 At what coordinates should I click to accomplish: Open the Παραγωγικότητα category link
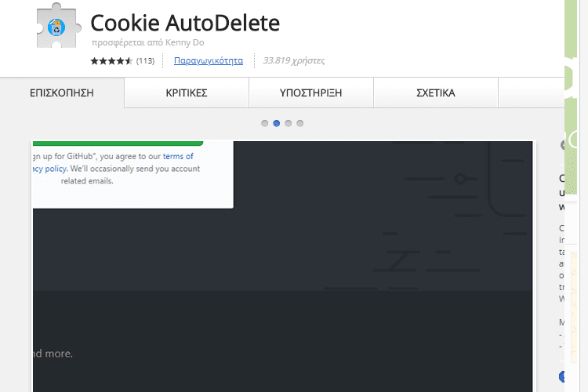pyautogui.click(x=209, y=60)
